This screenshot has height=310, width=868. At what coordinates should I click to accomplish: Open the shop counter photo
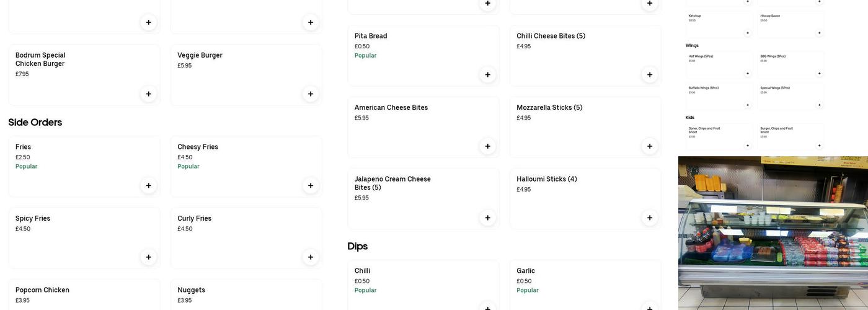pos(773,232)
